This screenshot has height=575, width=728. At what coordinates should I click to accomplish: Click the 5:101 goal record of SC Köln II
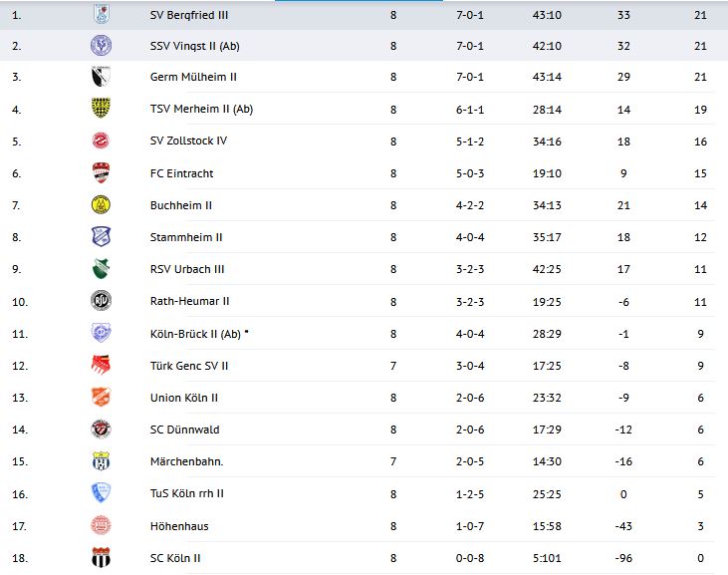coord(547,558)
